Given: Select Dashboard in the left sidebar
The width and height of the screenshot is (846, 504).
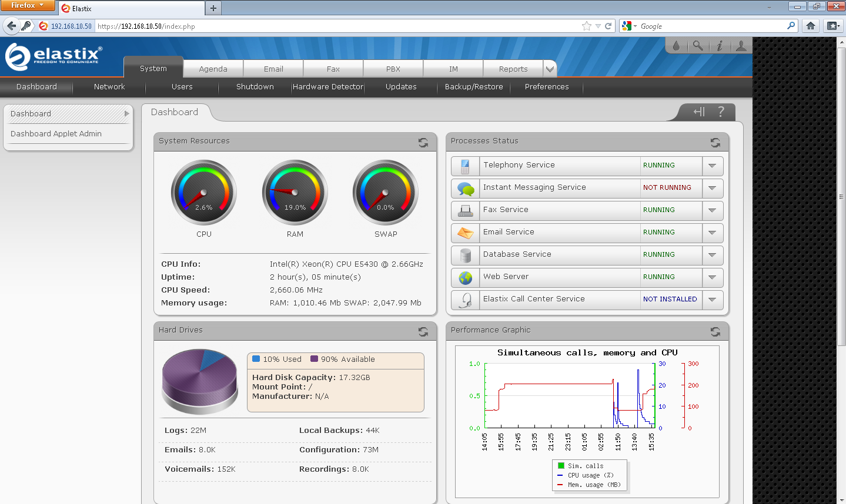Looking at the screenshot, I should click(x=69, y=114).
